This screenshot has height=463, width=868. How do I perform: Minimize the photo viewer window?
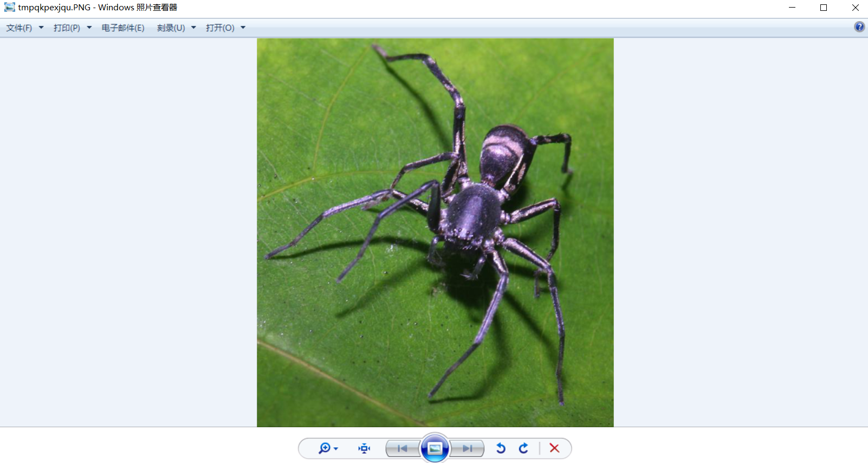click(792, 8)
